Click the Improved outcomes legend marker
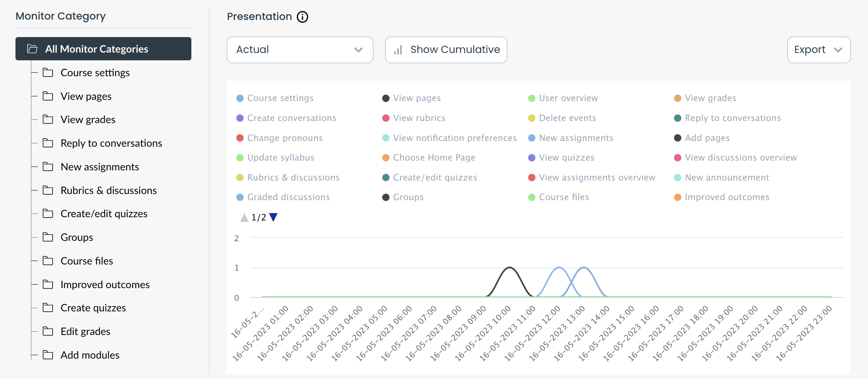868x379 pixels. tap(677, 197)
